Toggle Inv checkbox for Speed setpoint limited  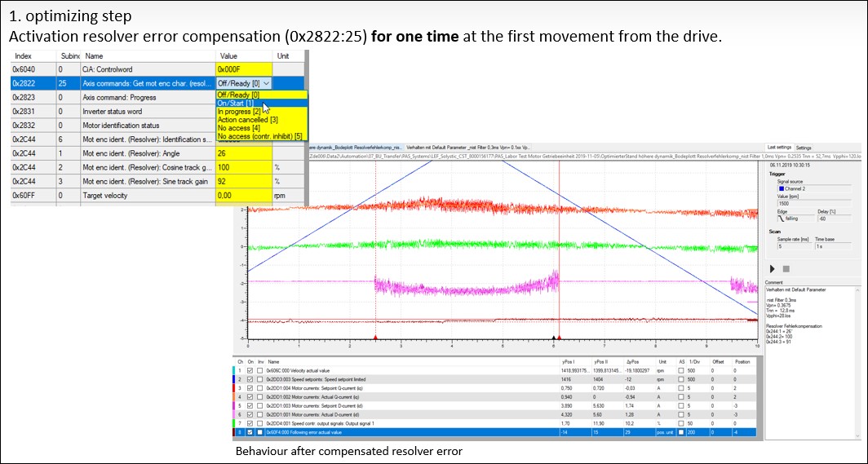click(x=260, y=379)
